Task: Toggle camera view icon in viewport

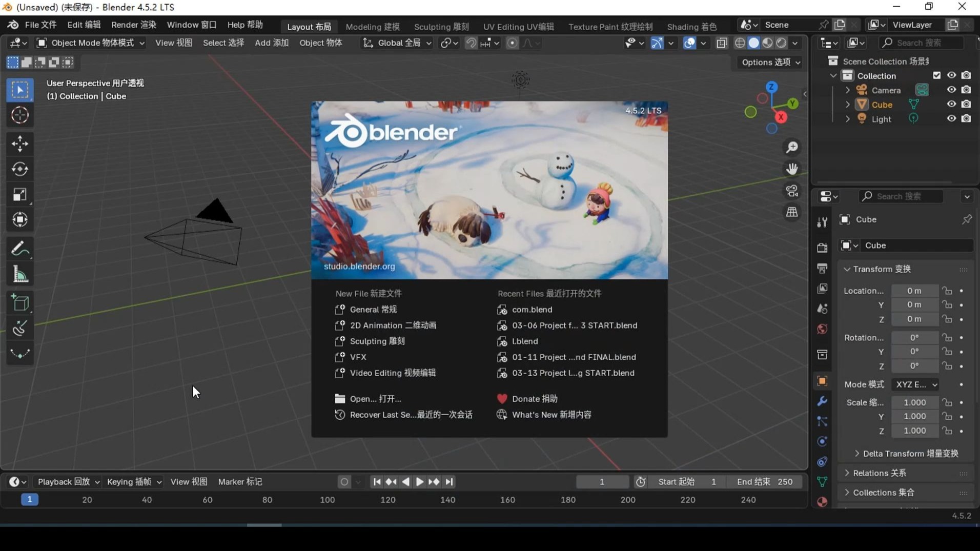Action: point(792,191)
